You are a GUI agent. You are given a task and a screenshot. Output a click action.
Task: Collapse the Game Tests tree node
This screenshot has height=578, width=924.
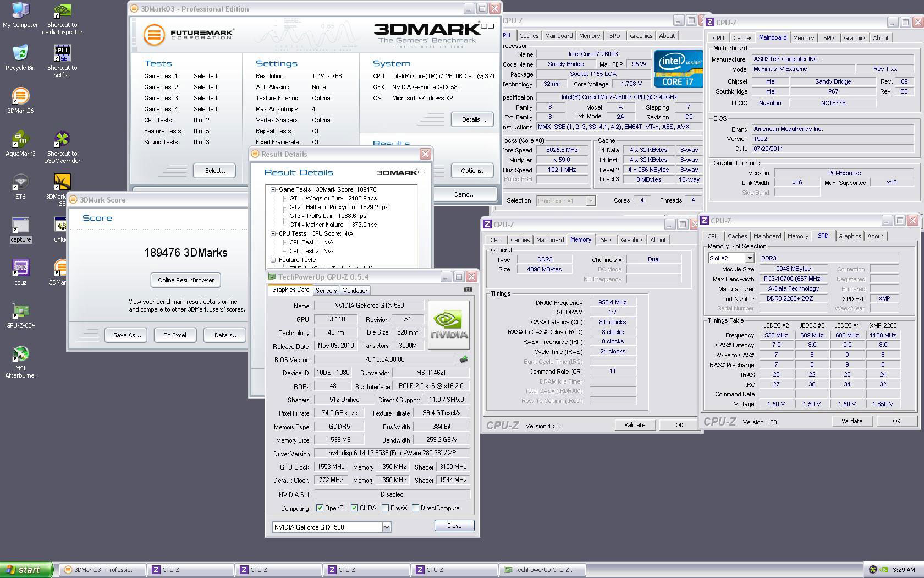tap(273, 189)
